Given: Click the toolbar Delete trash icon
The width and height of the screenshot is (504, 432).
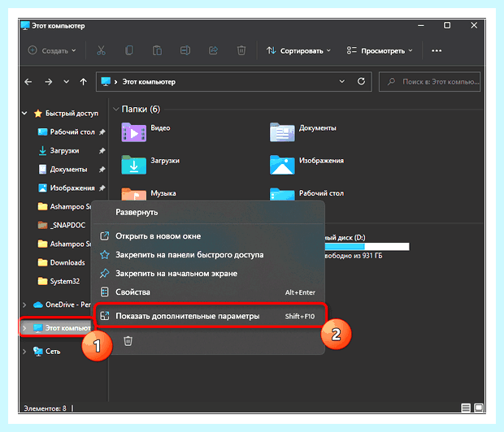Looking at the screenshot, I should [x=241, y=50].
